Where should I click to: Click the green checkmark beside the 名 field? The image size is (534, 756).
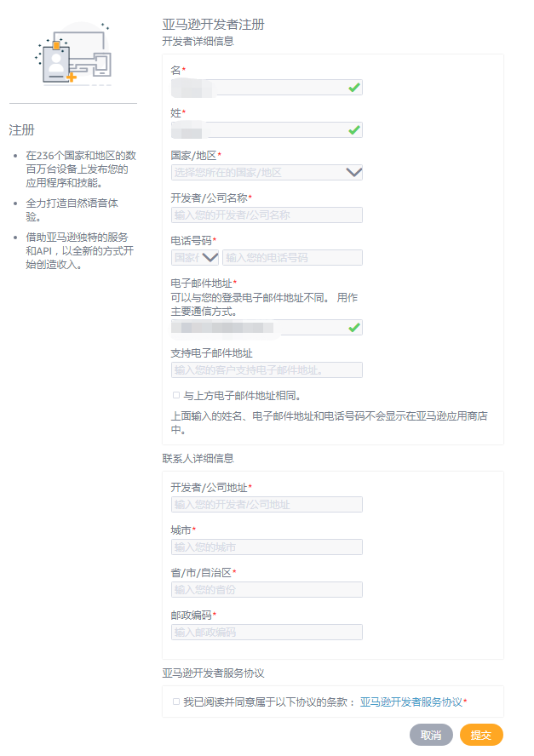(x=355, y=87)
